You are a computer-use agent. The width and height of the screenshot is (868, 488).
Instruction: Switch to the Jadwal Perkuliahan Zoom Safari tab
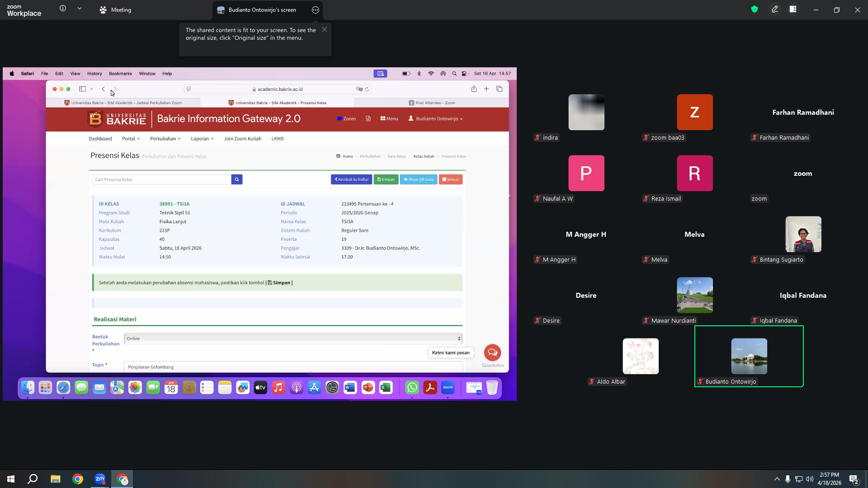[123, 103]
